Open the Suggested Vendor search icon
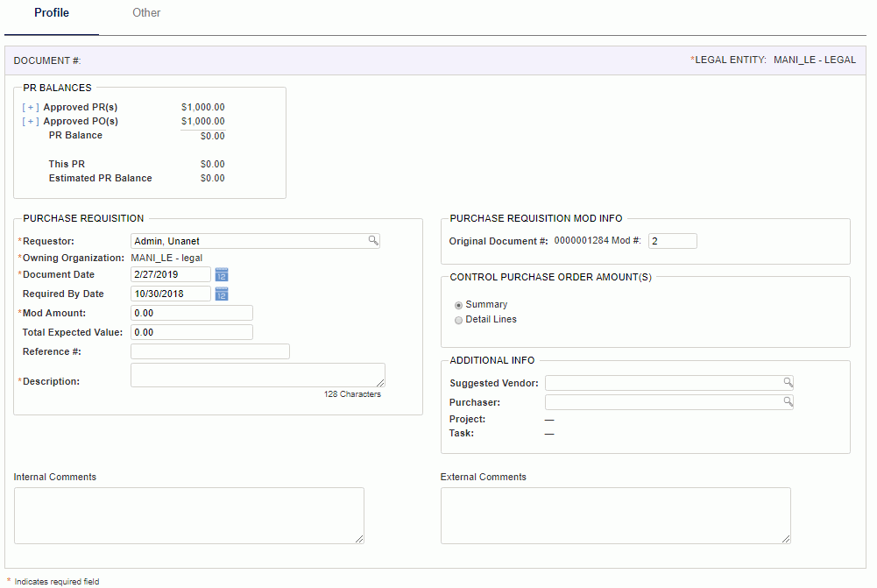Screen dimensions: 877x588 pyautogui.click(x=788, y=382)
